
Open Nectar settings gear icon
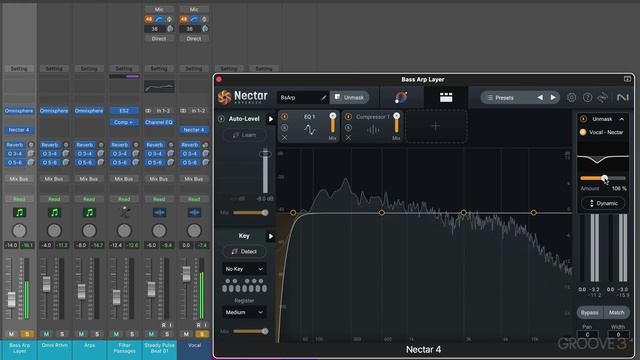click(x=571, y=98)
